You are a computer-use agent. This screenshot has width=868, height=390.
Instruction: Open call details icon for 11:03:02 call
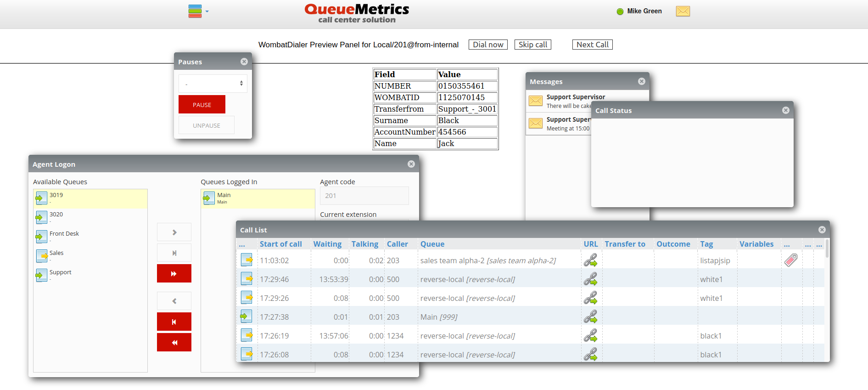[247, 260]
